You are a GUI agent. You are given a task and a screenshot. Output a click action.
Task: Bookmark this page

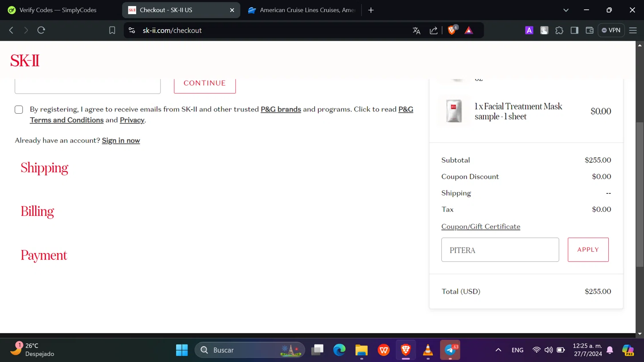coord(112,30)
